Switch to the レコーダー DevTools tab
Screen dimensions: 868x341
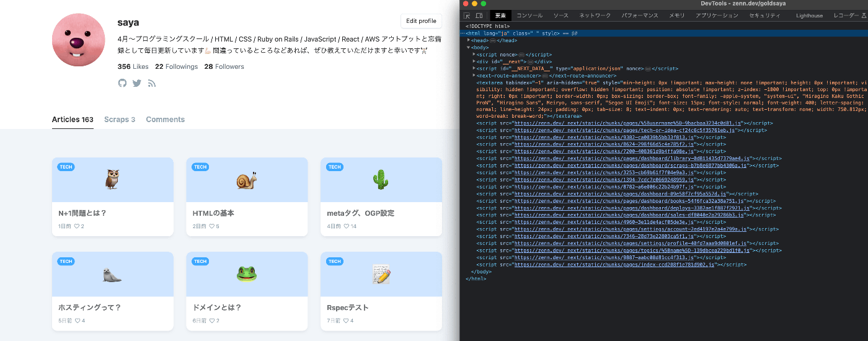[x=846, y=15]
